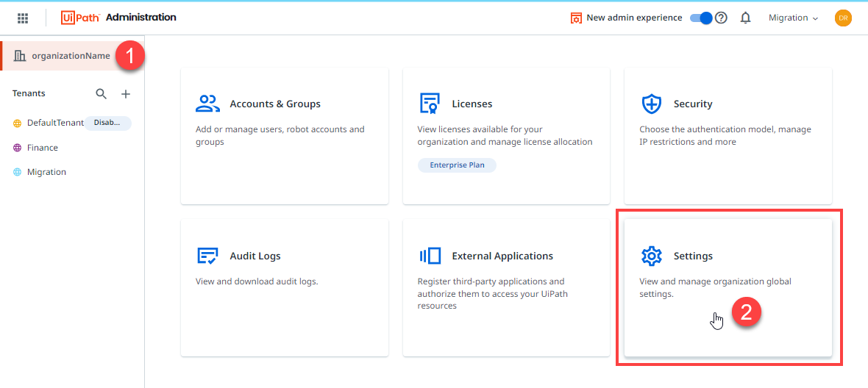868x388 pixels.
Task: Click the organization building icon
Action: tap(20, 56)
